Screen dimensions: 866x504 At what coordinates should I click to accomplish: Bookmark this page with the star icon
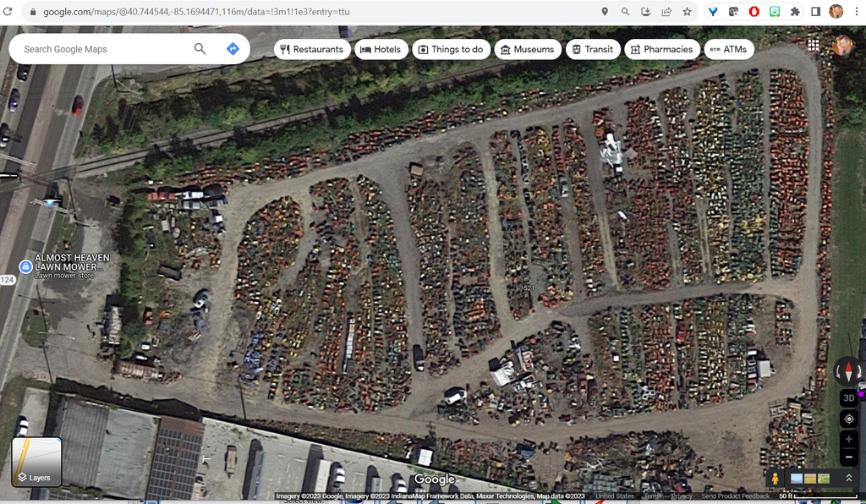[687, 12]
